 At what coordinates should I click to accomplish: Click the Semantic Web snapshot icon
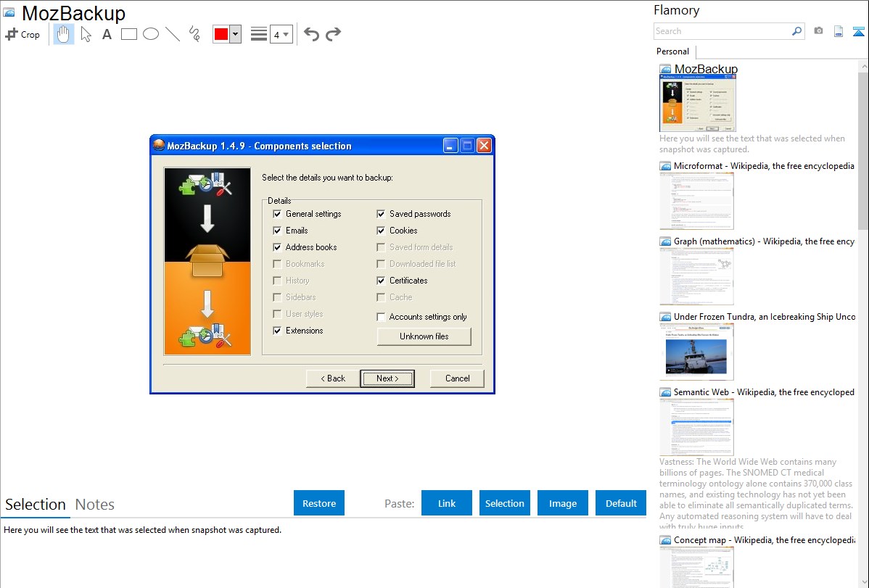665,392
